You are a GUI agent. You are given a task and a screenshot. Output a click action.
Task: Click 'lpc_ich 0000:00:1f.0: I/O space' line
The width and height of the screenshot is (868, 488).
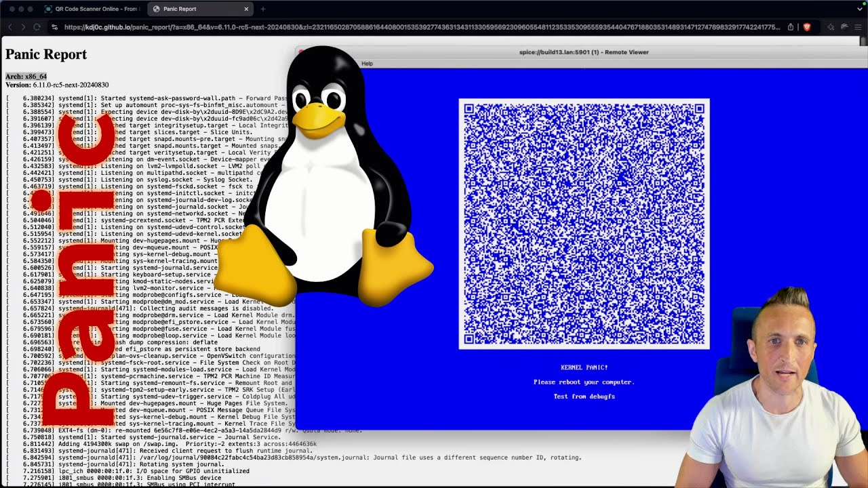[127, 471]
